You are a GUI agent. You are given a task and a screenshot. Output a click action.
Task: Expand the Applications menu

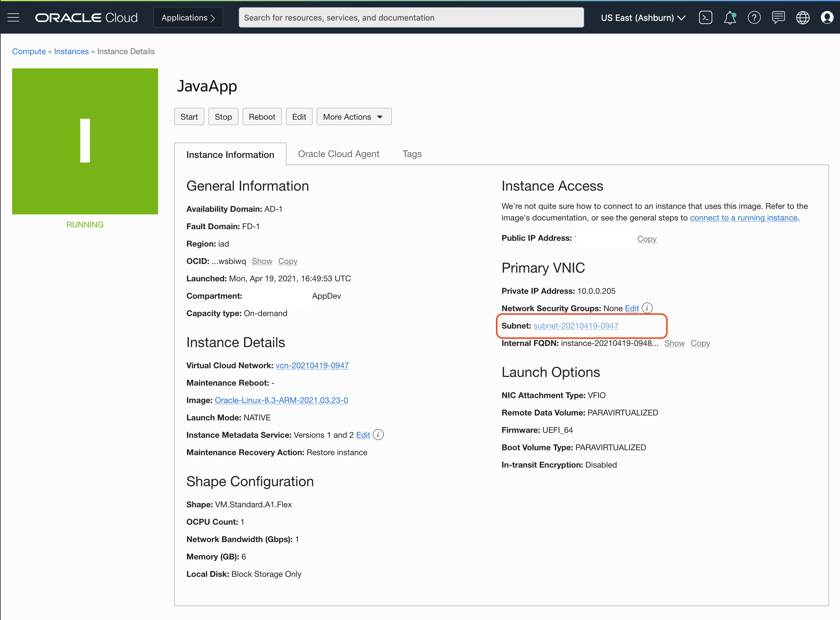(188, 18)
